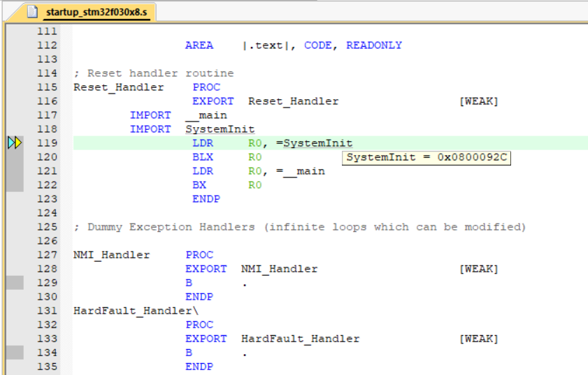588x375 pixels.
Task: Click EXPORT keyword on line 116
Action: [213, 101]
